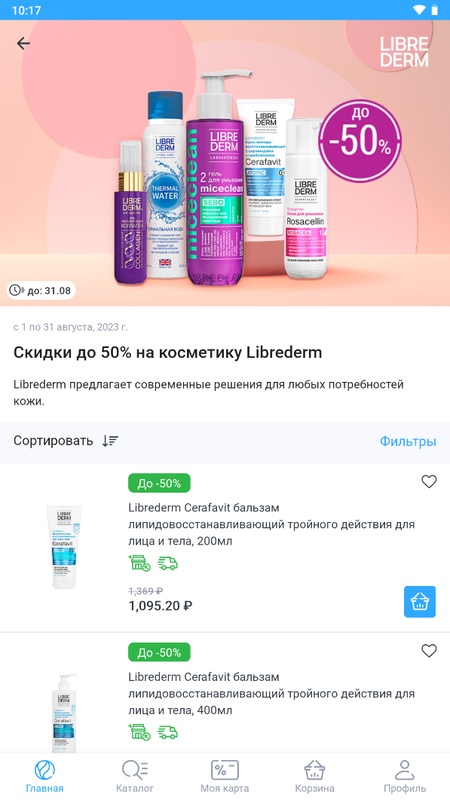Open the Сортировать sorting options

(53, 441)
